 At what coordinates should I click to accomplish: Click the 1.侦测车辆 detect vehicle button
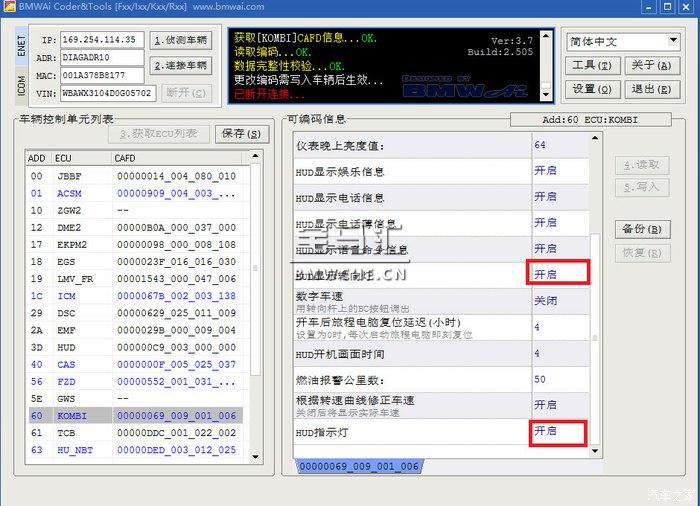click(181, 41)
